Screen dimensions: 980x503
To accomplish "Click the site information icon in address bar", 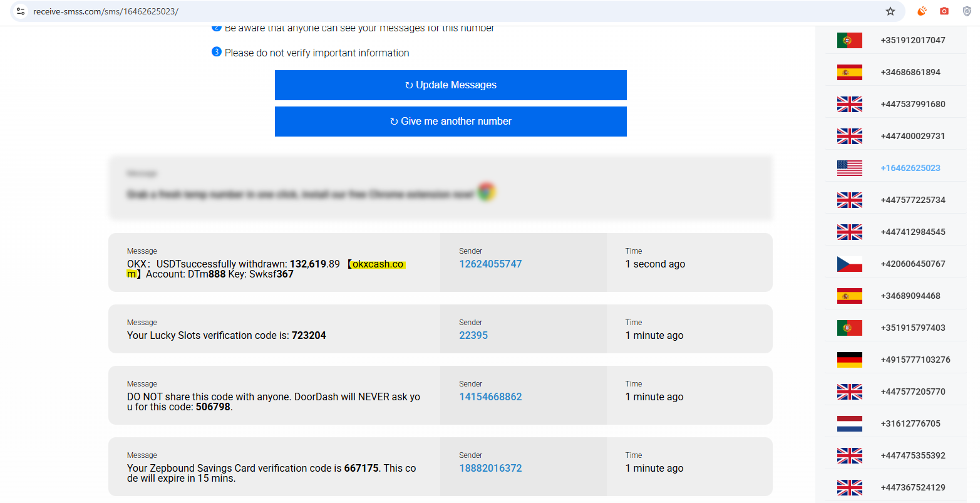I will pos(21,11).
